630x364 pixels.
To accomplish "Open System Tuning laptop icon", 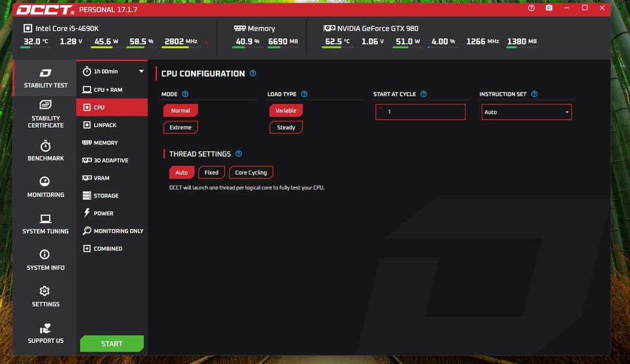I will (45, 218).
